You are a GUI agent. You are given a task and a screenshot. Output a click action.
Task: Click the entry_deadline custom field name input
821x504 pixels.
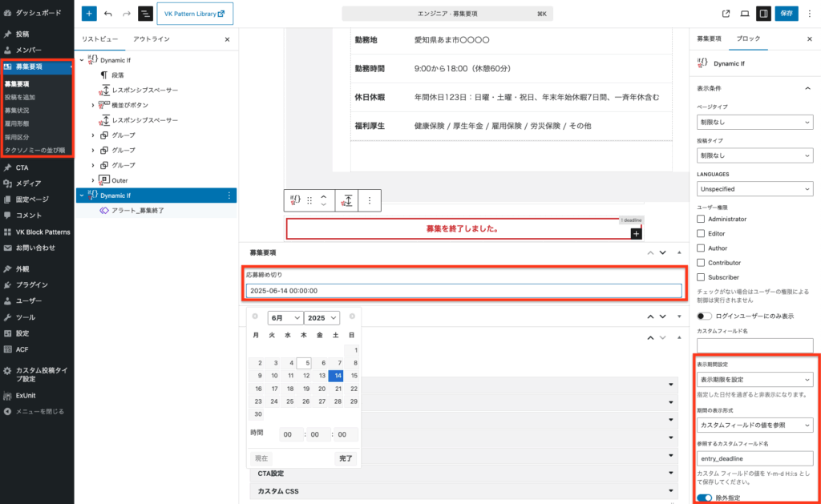click(755, 458)
